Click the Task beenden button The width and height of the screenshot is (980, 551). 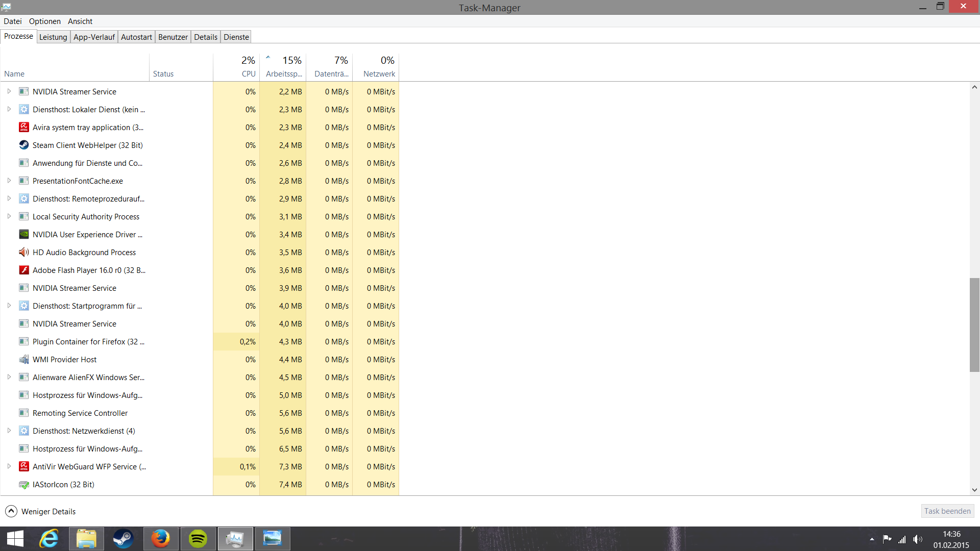click(x=947, y=511)
